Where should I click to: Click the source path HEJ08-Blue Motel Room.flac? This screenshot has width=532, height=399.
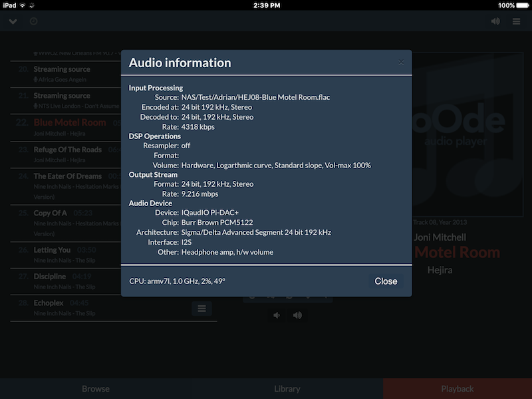tap(255, 97)
